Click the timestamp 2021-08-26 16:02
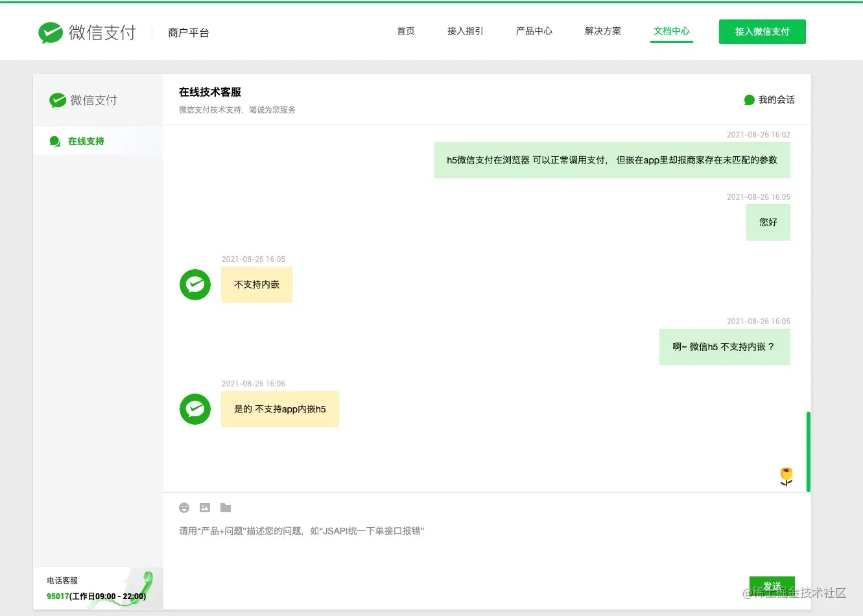Screen dimensions: 863x616 coord(759,135)
